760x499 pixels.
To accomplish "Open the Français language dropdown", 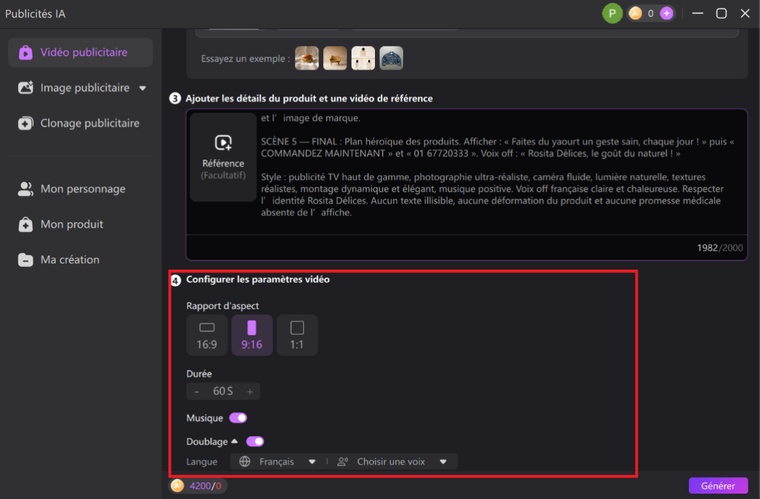I will (x=278, y=462).
